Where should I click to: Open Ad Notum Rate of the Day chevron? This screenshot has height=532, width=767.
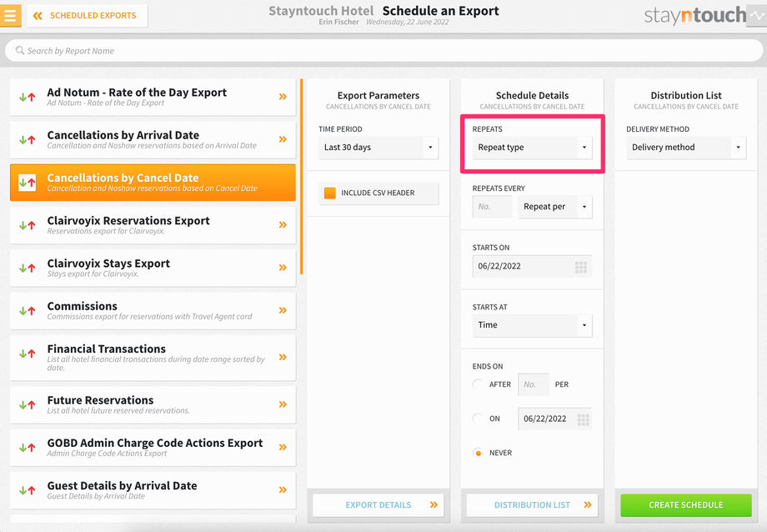[283, 97]
